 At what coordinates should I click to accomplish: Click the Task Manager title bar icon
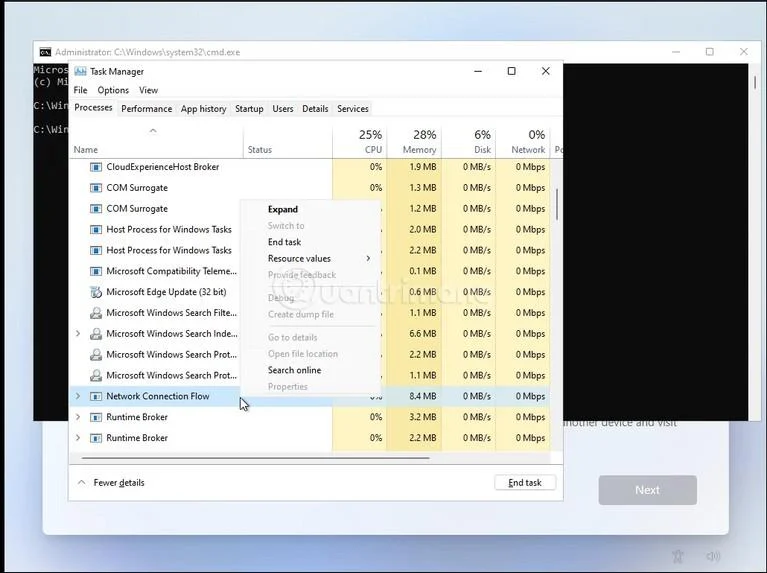80,71
